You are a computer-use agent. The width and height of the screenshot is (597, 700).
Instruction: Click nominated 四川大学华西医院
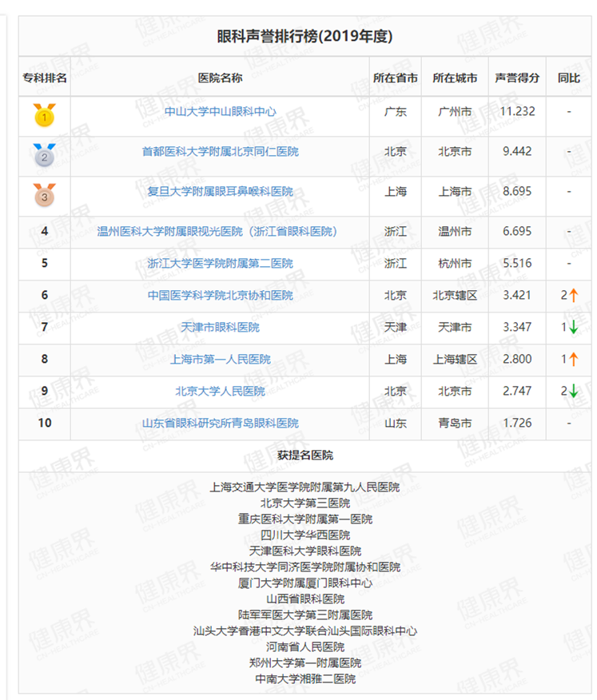(x=305, y=535)
